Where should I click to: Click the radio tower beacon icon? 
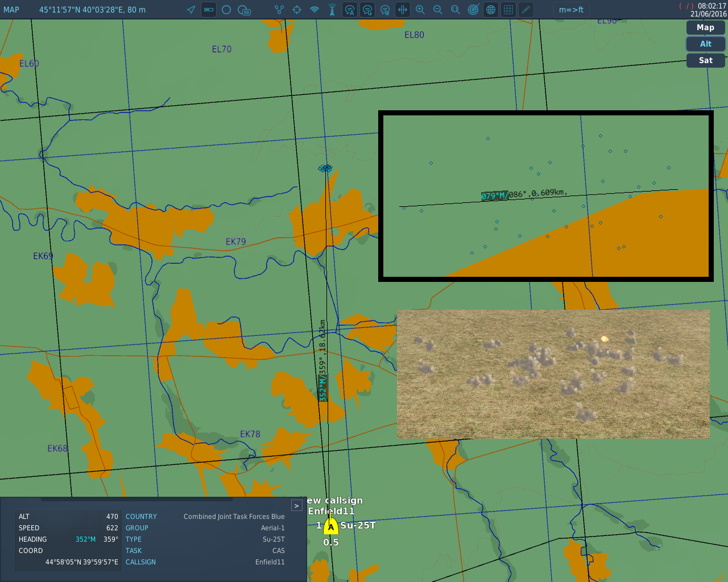[332, 10]
